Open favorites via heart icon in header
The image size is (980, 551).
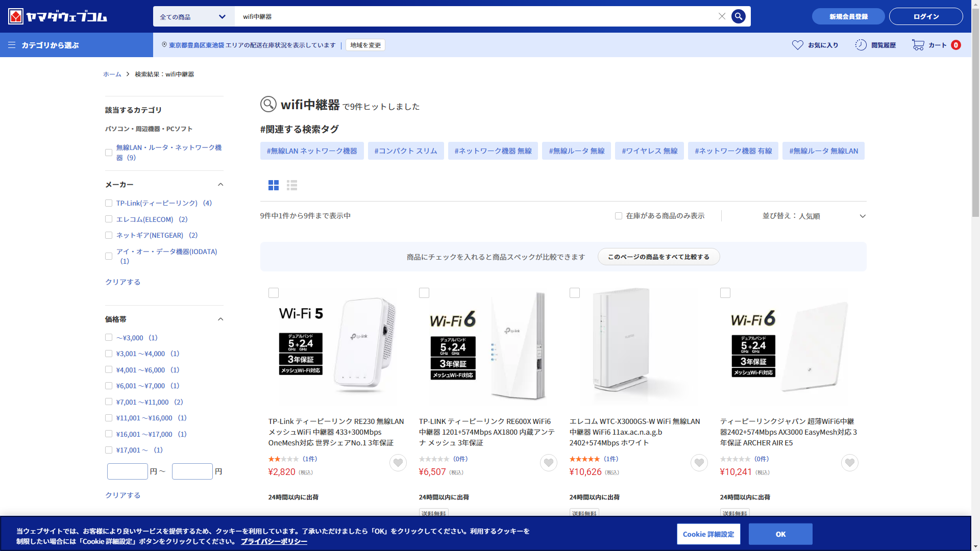[797, 45]
